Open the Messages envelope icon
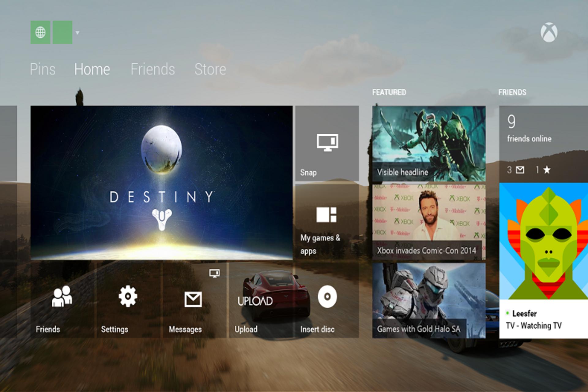This screenshot has height=392, width=588. 193,299
